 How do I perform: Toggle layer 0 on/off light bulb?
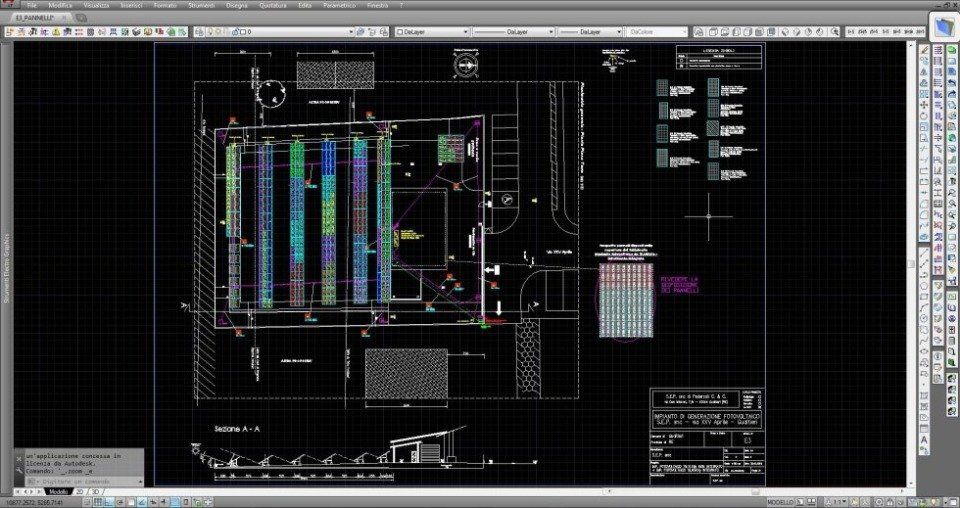(210, 31)
